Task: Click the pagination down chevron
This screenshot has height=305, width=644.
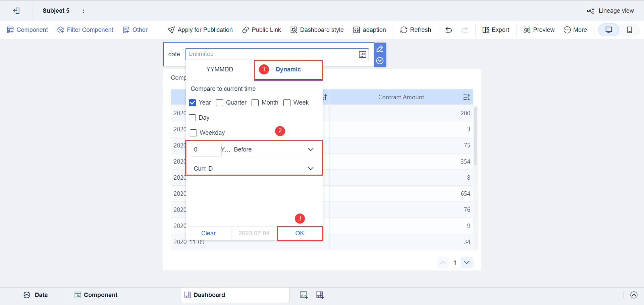Action: point(467,263)
